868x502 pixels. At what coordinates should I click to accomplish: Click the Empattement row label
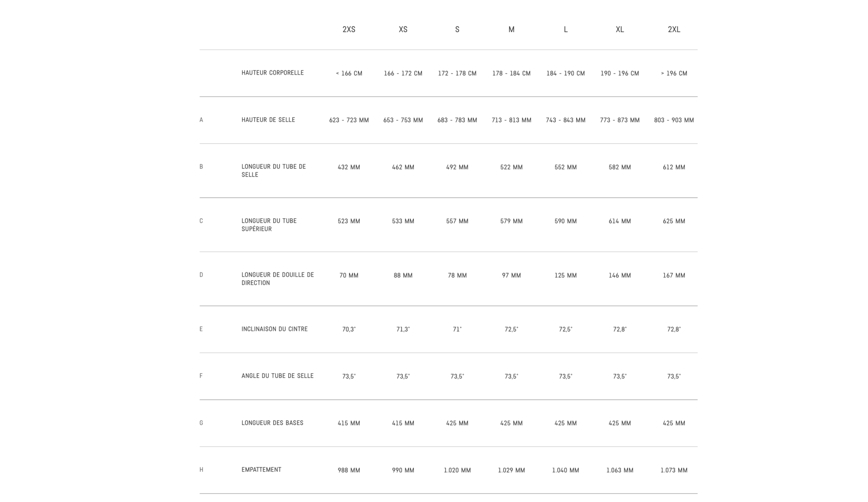262,469
